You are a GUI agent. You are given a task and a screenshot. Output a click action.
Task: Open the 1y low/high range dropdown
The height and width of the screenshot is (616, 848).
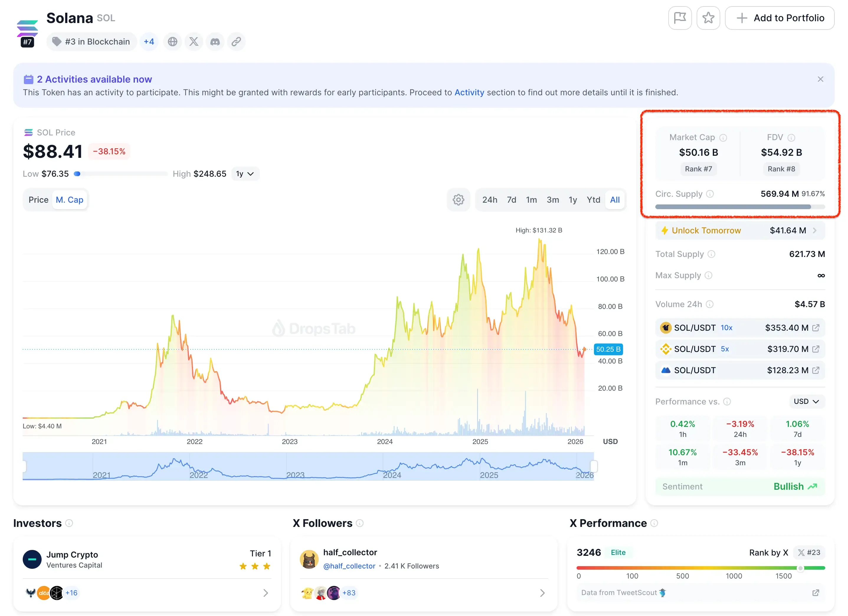pyautogui.click(x=245, y=174)
